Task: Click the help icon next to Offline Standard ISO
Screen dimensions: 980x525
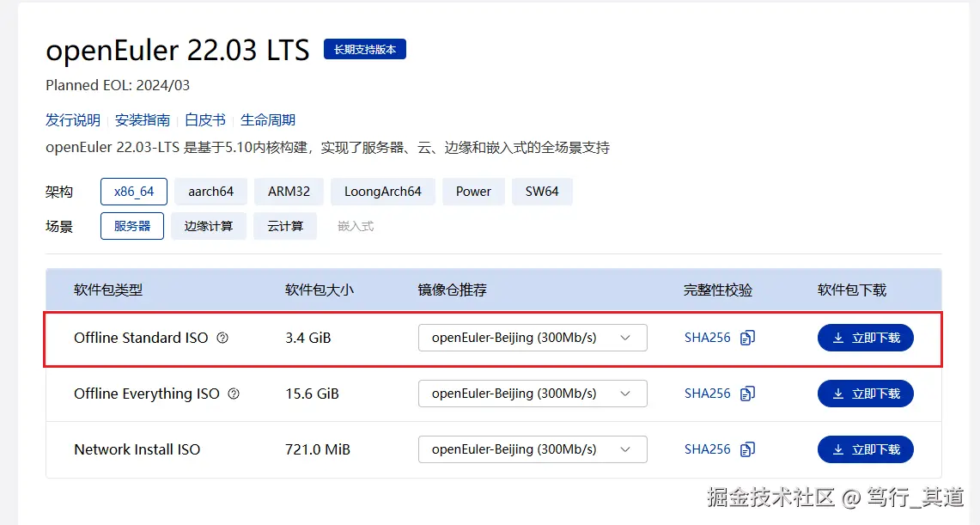Action: (222, 339)
